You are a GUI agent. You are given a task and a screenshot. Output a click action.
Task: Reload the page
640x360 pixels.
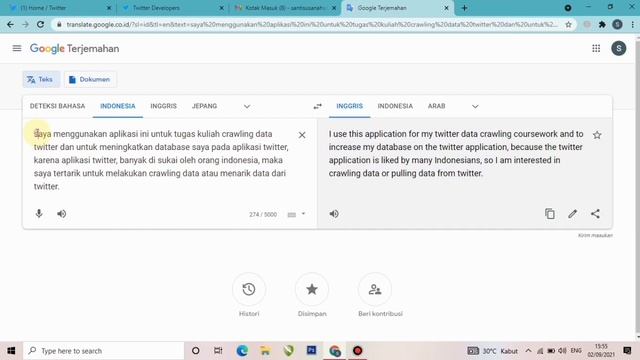[40, 24]
